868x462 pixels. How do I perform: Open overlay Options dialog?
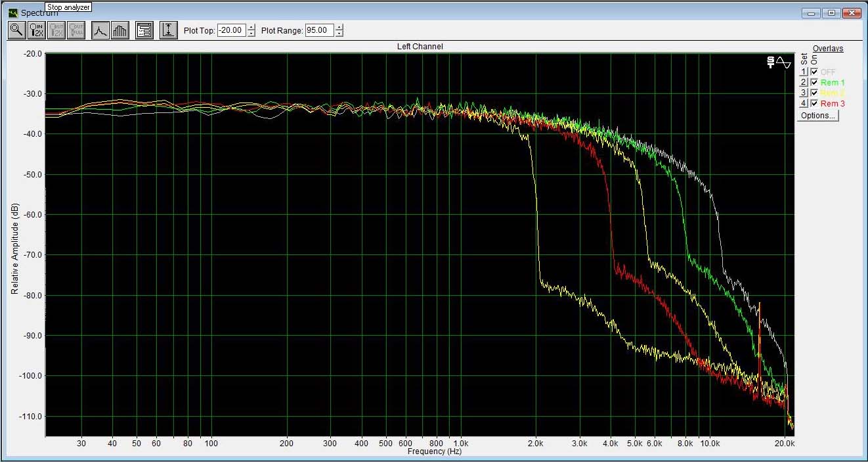pyautogui.click(x=817, y=116)
